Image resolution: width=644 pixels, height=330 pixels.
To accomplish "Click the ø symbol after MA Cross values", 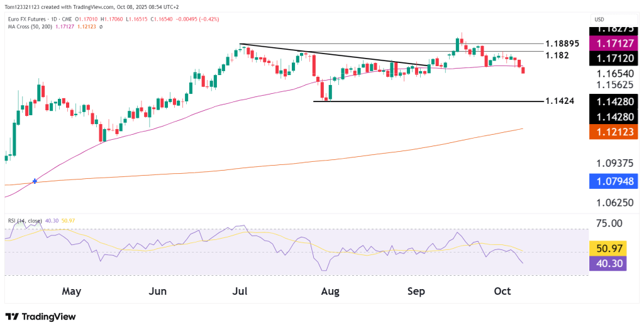I will 101,26.
